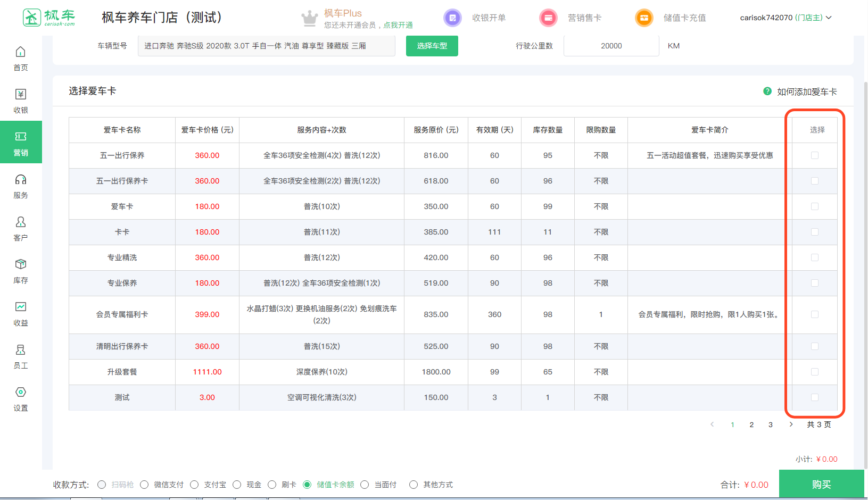Select the 会员专属福利卡 row checkbox
The height and width of the screenshot is (500, 868).
(814, 314)
